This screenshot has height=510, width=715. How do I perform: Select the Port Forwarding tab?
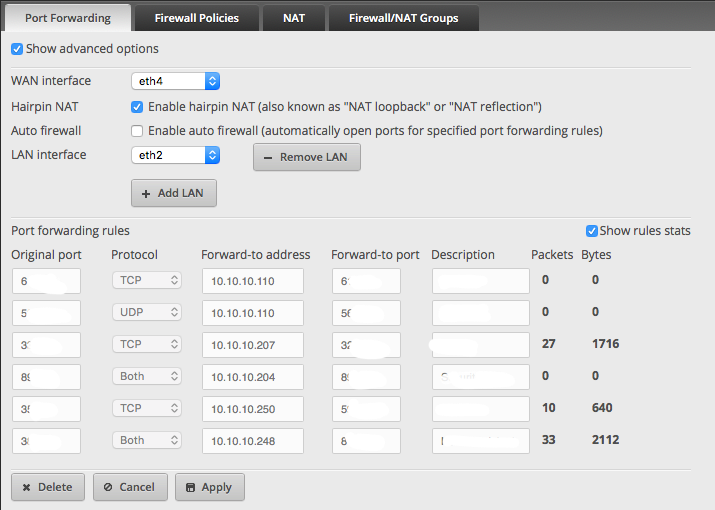pos(68,18)
